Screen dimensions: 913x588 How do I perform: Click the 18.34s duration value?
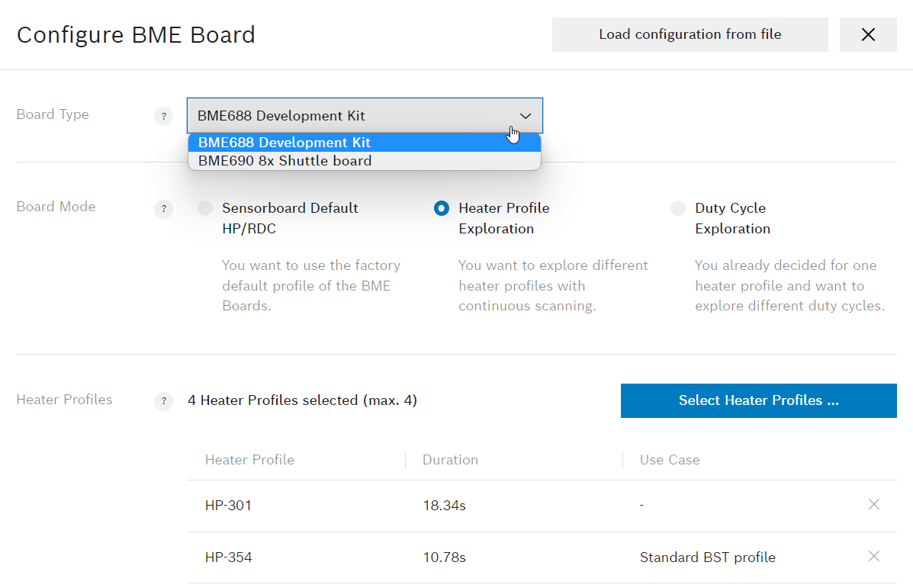click(x=444, y=506)
